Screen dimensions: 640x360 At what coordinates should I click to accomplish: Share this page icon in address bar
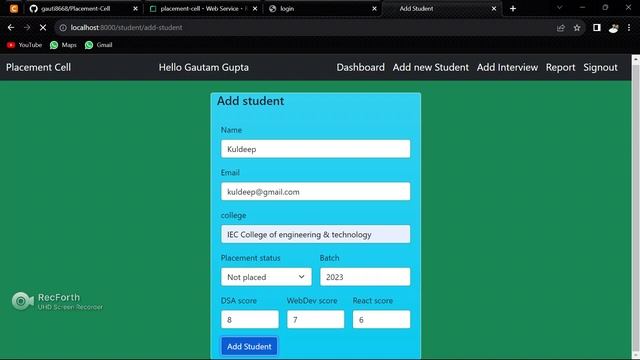point(561,28)
